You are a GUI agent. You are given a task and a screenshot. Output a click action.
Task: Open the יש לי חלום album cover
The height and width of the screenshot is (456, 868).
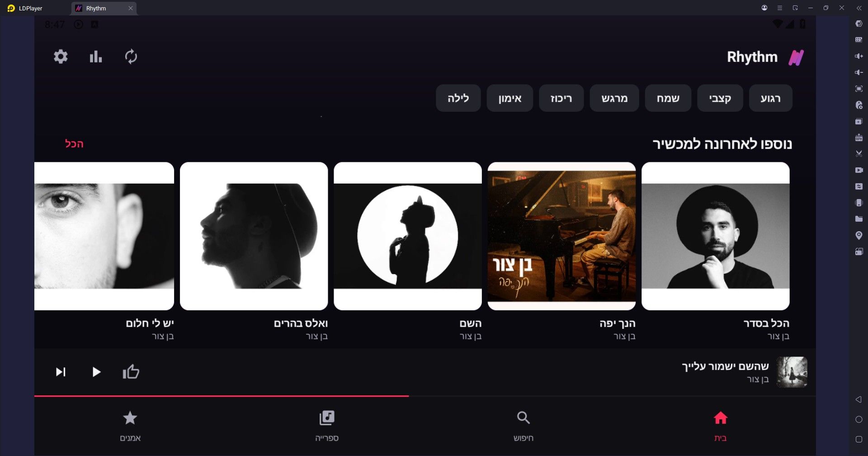[x=104, y=236]
